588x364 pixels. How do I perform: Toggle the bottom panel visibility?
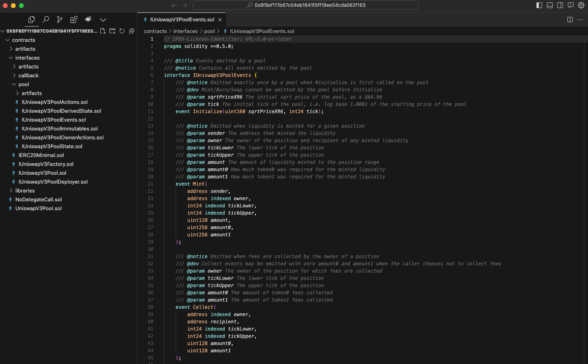point(550,5)
